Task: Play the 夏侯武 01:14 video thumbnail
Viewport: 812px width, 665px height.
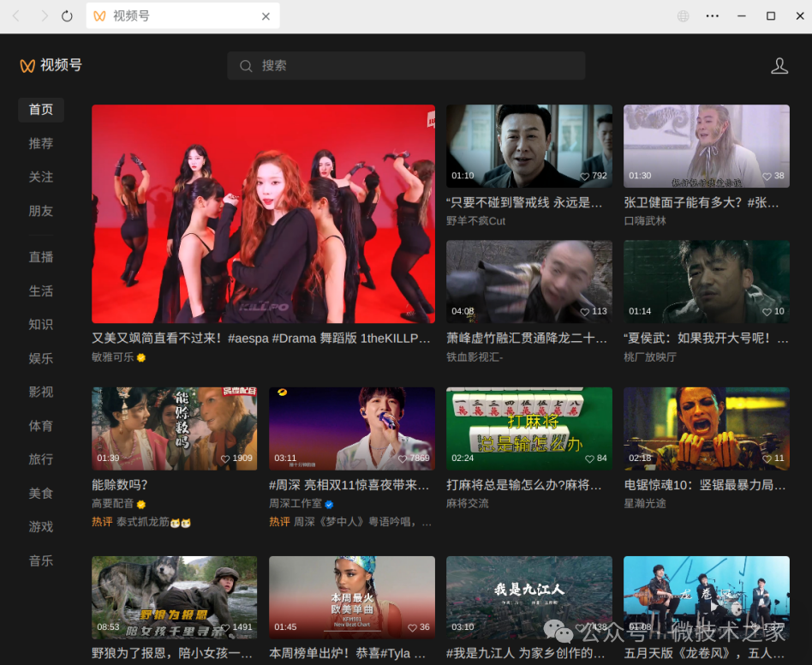Action: [707, 282]
